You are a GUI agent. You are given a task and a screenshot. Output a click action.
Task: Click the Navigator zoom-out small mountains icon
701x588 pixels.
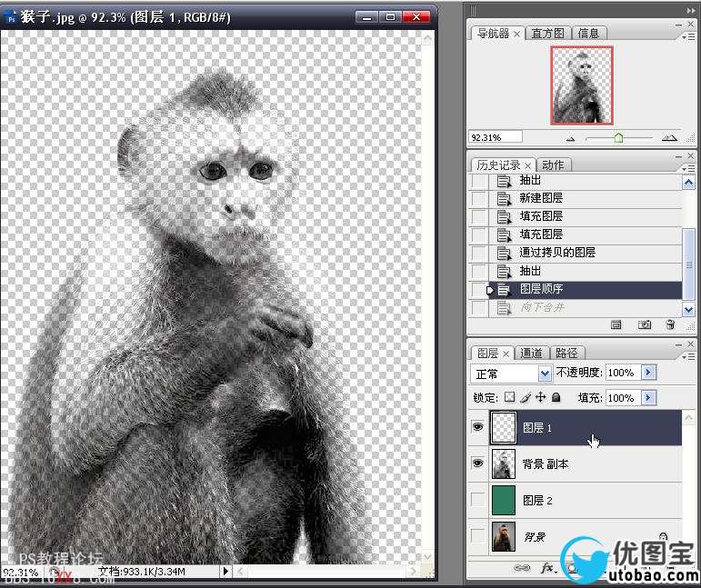click(570, 139)
